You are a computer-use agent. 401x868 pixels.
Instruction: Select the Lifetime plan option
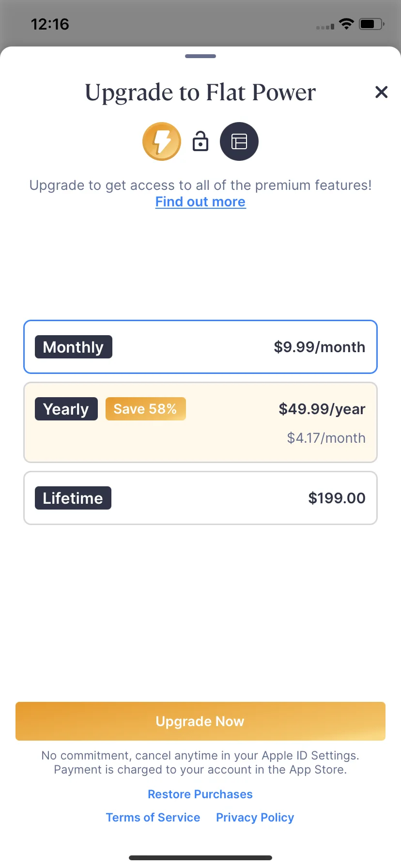(200, 498)
